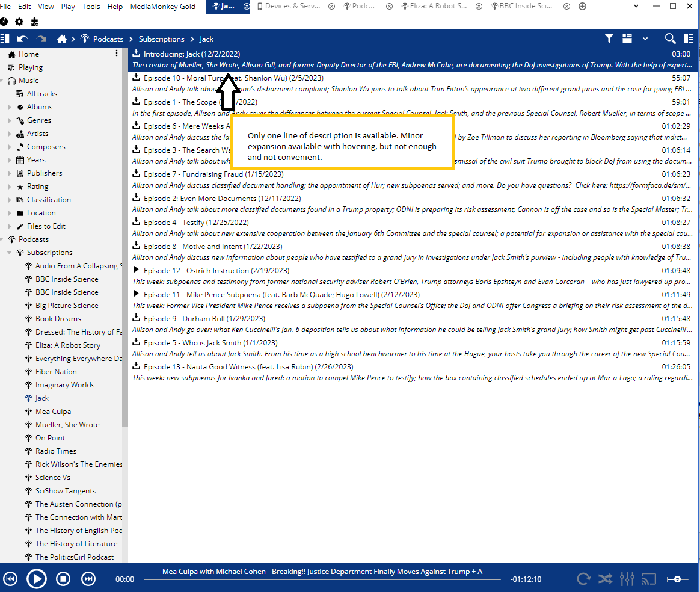Open the view options dropdown arrow
Image resolution: width=700 pixels, height=592 pixels.
click(645, 39)
